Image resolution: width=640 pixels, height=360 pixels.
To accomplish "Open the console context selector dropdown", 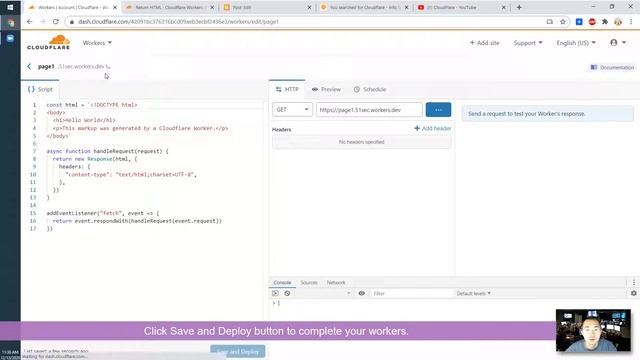I will click(x=323, y=293).
